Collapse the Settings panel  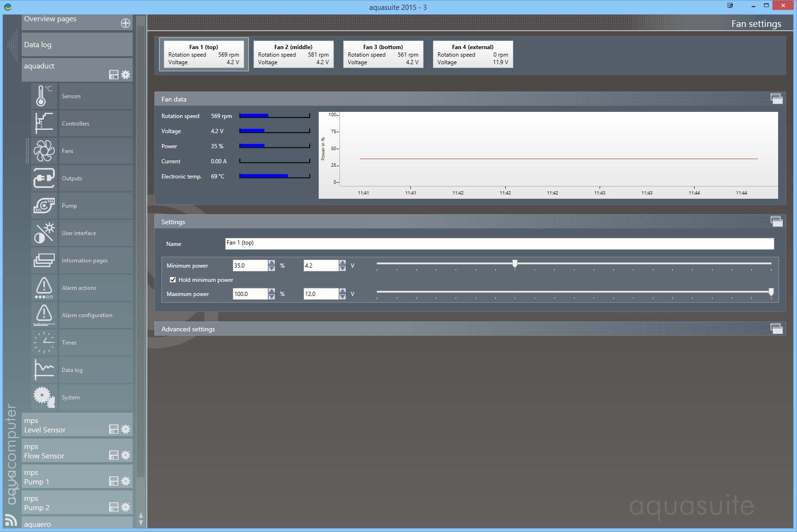coord(776,222)
